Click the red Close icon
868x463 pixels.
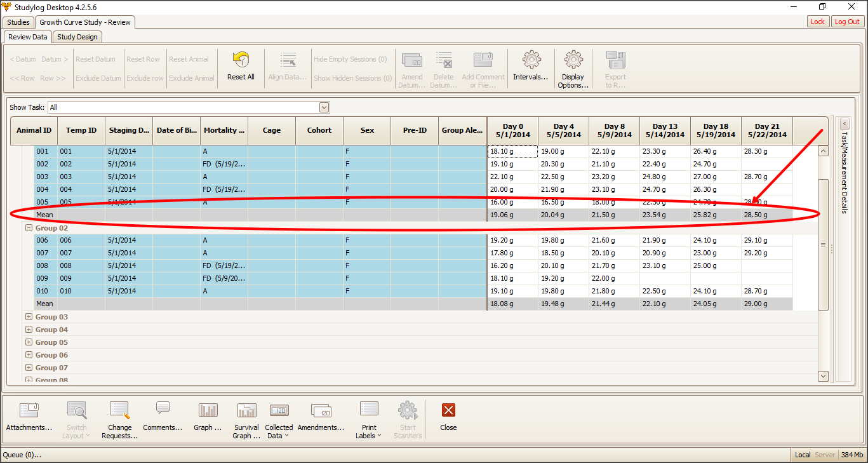coord(448,410)
